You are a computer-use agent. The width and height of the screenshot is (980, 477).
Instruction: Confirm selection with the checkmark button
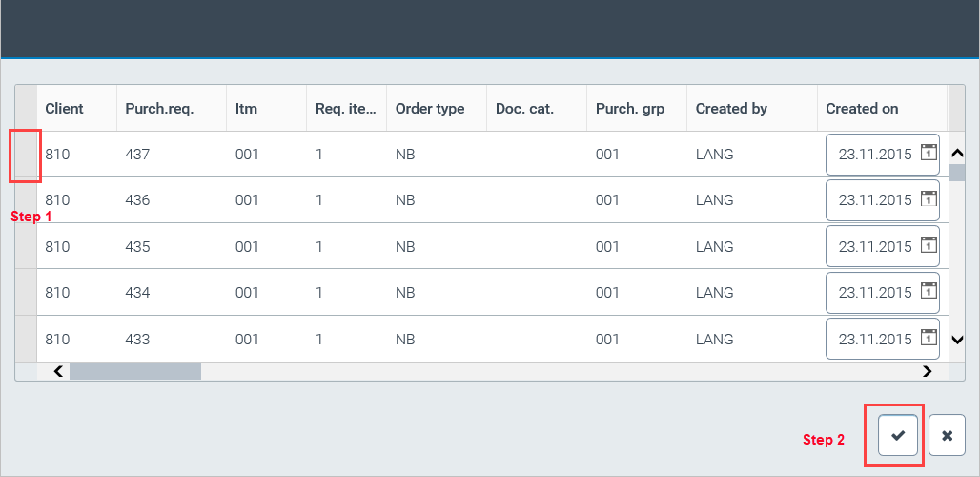tap(897, 435)
